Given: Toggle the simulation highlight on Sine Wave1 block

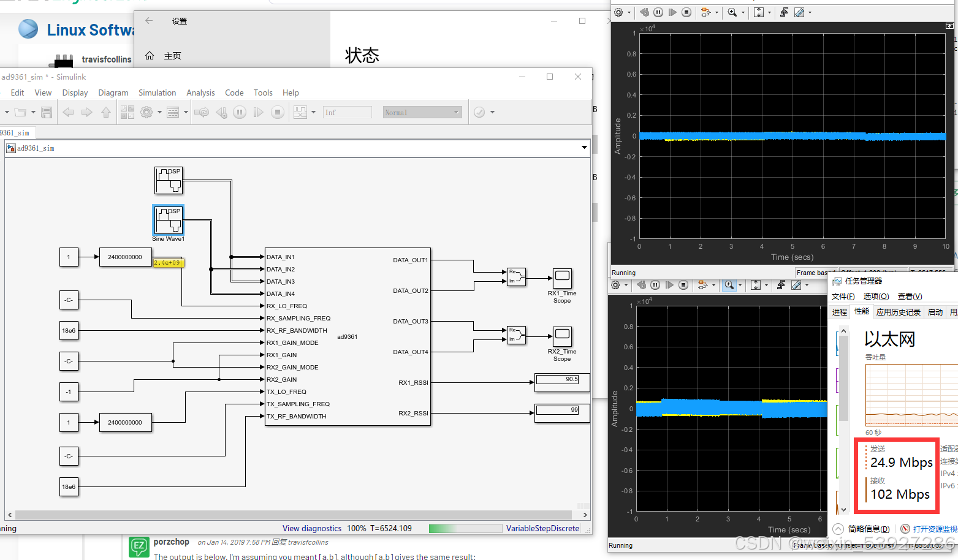Looking at the screenshot, I should click(168, 221).
